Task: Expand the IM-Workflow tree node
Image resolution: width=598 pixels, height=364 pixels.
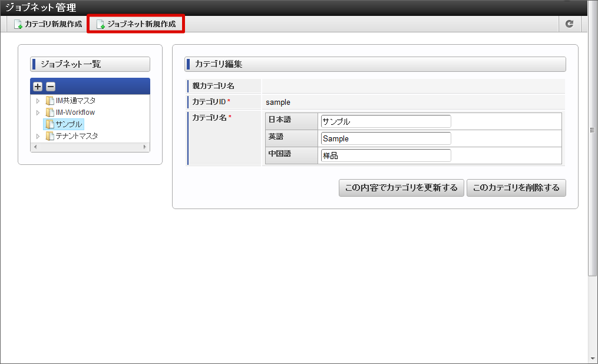Action: click(x=38, y=113)
